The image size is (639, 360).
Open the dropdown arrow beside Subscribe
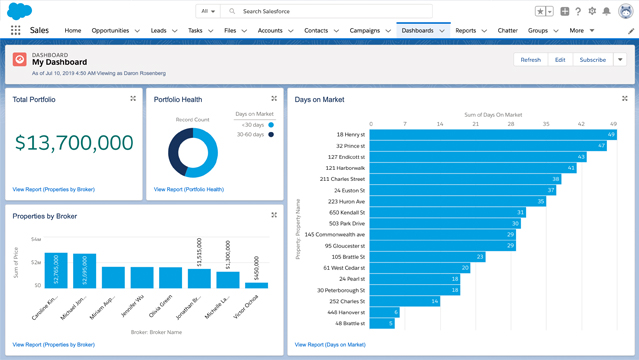click(620, 60)
